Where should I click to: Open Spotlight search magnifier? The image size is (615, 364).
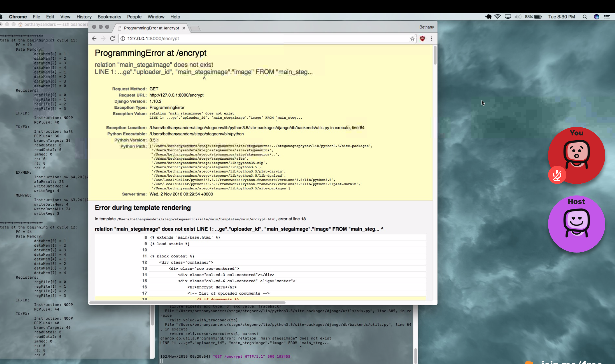(x=585, y=17)
